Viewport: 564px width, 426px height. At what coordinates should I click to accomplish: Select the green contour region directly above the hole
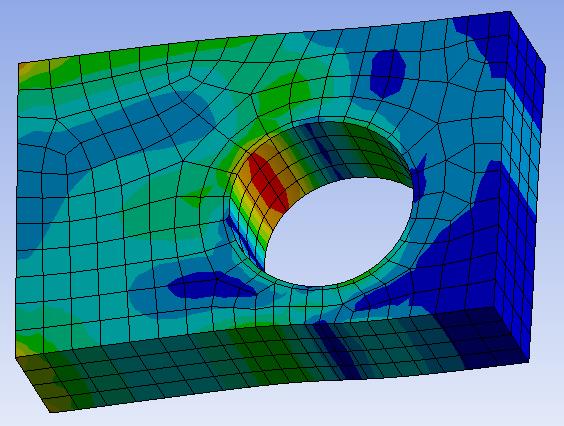click(x=284, y=95)
